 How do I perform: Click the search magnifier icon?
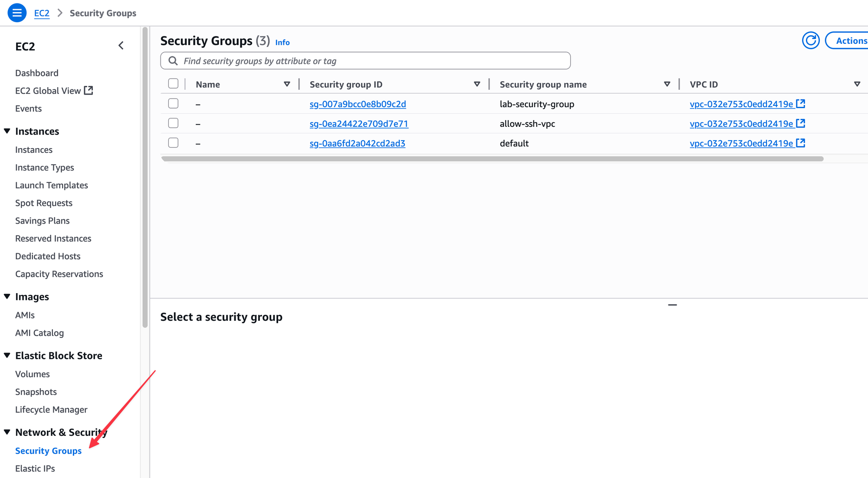click(173, 61)
